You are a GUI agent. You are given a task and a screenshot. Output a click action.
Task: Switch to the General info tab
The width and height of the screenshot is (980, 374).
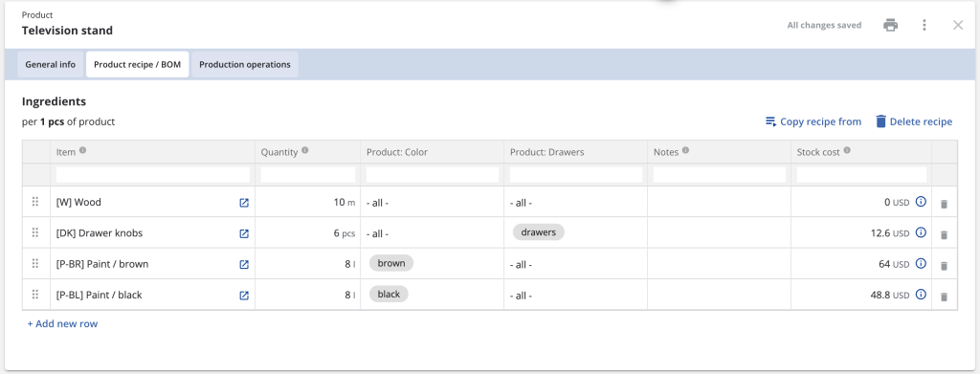(51, 64)
